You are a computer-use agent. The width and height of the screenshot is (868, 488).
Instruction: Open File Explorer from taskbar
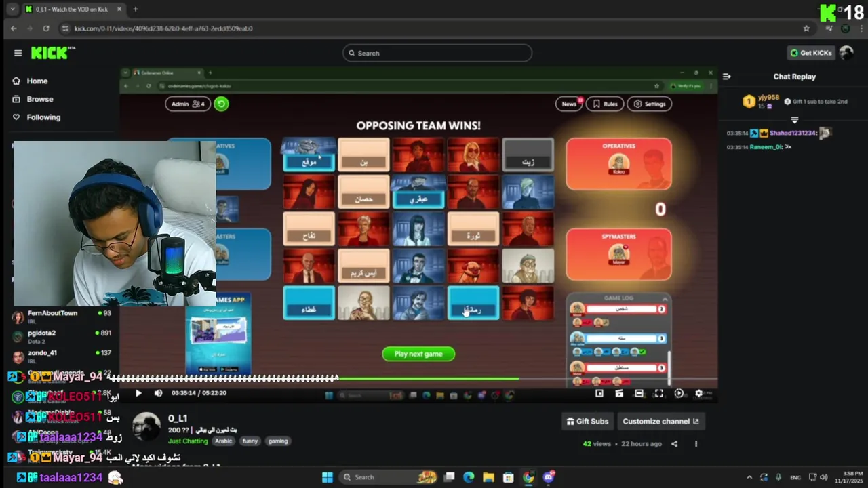pos(488,477)
